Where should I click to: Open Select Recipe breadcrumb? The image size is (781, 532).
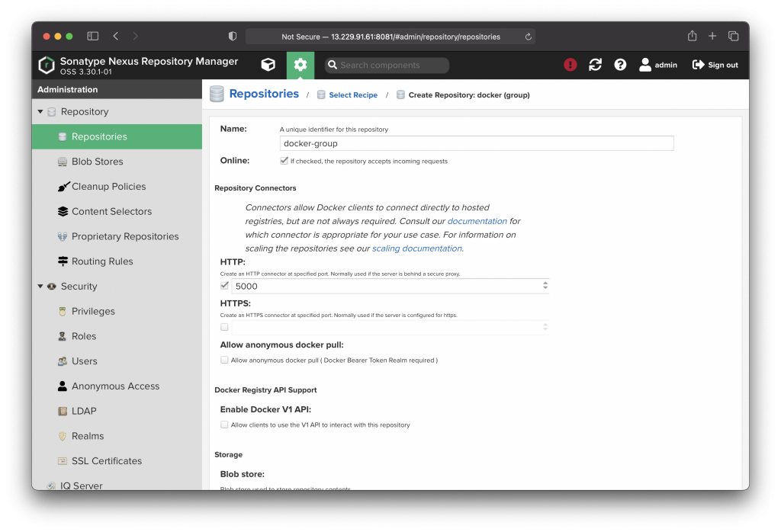click(x=352, y=95)
